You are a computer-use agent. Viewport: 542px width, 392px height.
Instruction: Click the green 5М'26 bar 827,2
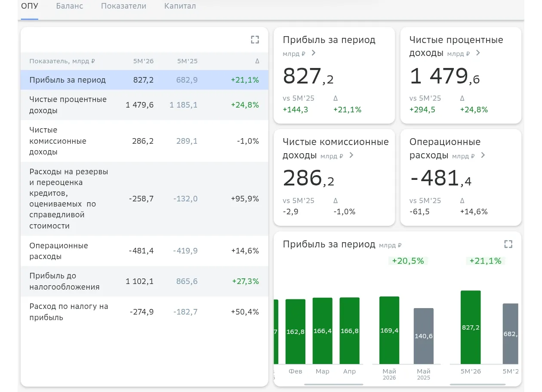click(x=471, y=327)
